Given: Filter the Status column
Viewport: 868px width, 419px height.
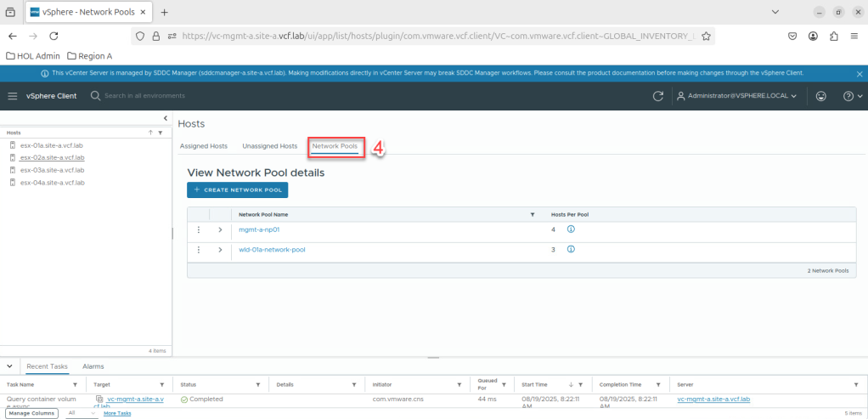Looking at the screenshot, I should coord(257,385).
